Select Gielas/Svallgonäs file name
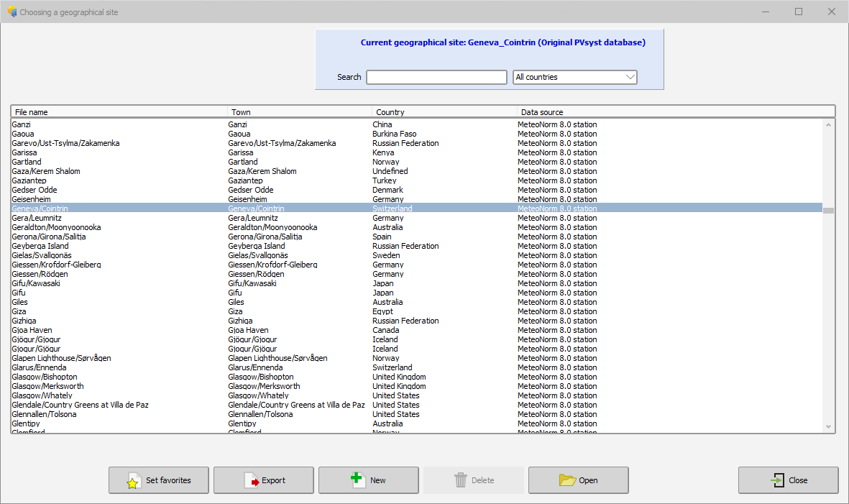The image size is (849, 504). point(42,255)
